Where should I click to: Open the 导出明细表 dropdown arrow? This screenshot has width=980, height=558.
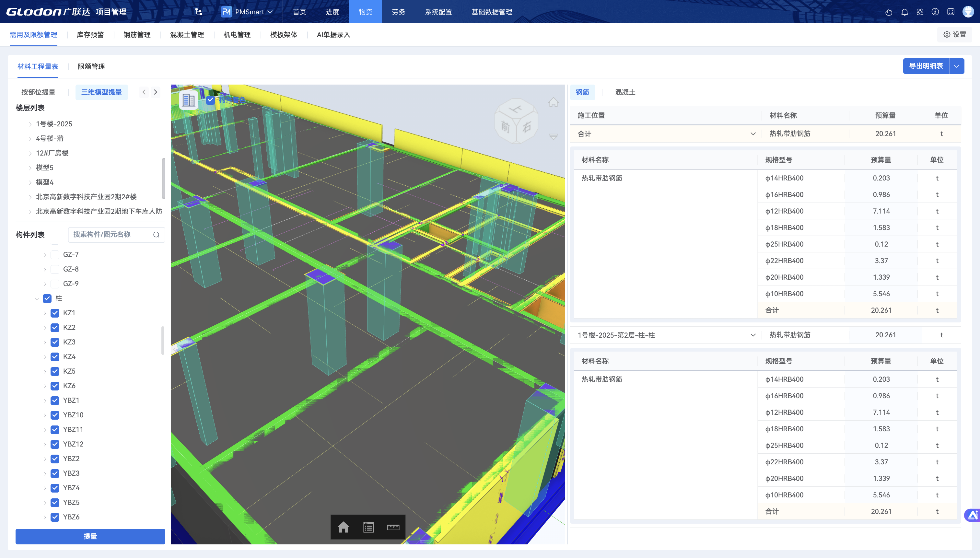pyautogui.click(x=956, y=66)
